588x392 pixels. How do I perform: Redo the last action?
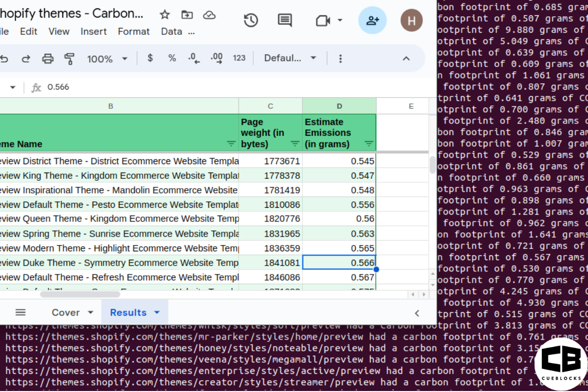(26, 58)
